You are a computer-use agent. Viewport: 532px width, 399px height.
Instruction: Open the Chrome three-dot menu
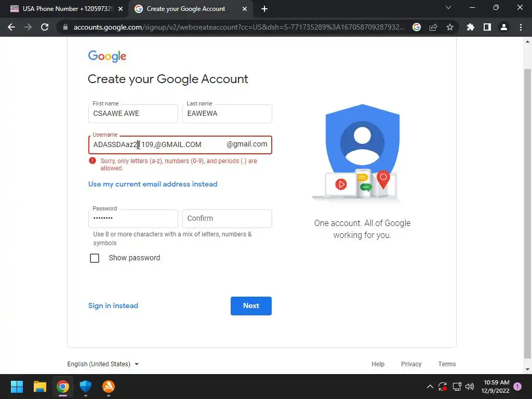(521, 27)
